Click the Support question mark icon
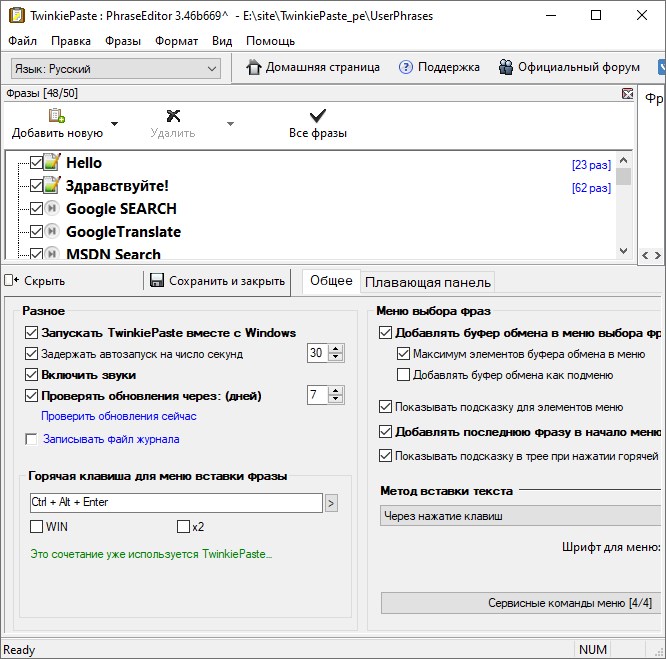Image resolution: width=666 pixels, height=659 pixels. point(406,67)
